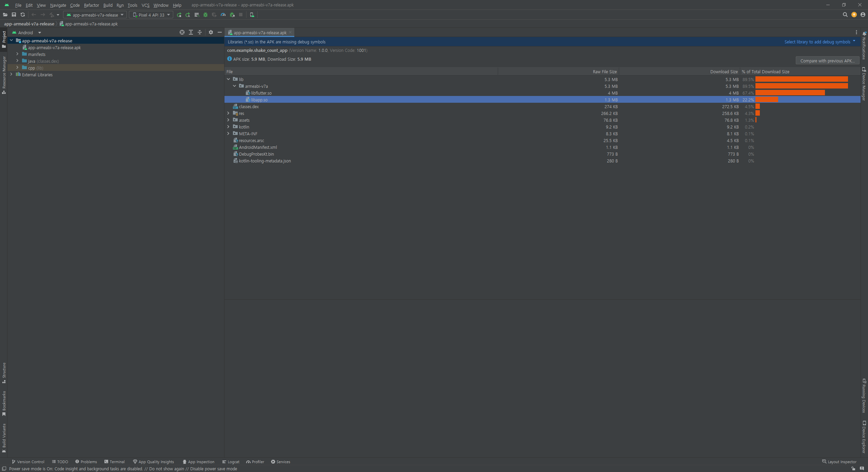Click Compare with previous APK button
The width and height of the screenshot is (868, 472).
pos(827,61)
